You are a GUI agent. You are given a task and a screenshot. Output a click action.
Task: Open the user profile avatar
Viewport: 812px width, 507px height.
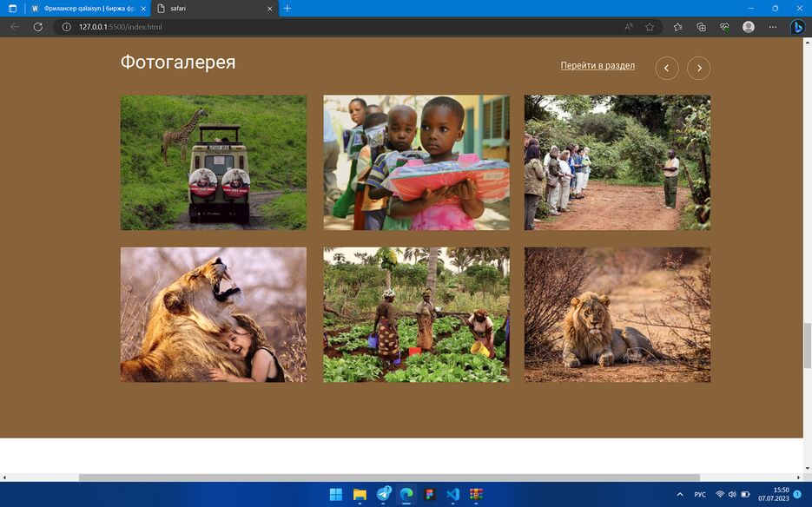pos(749,27)
